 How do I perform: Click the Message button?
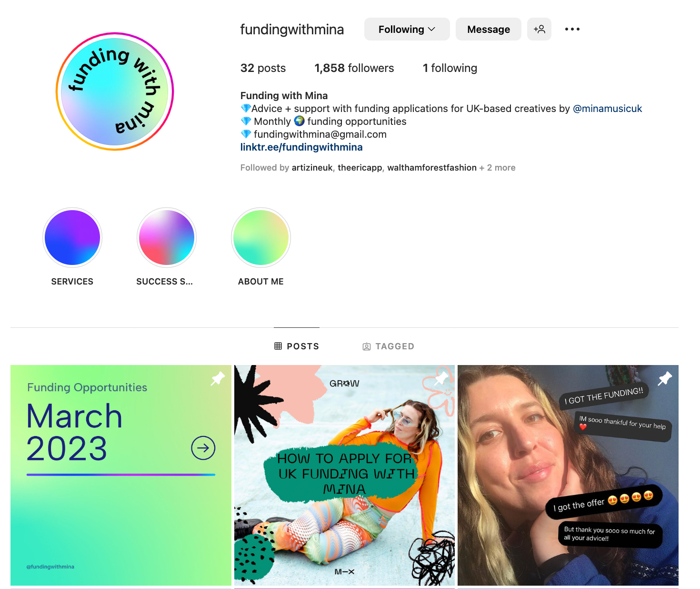click(489, 29)
